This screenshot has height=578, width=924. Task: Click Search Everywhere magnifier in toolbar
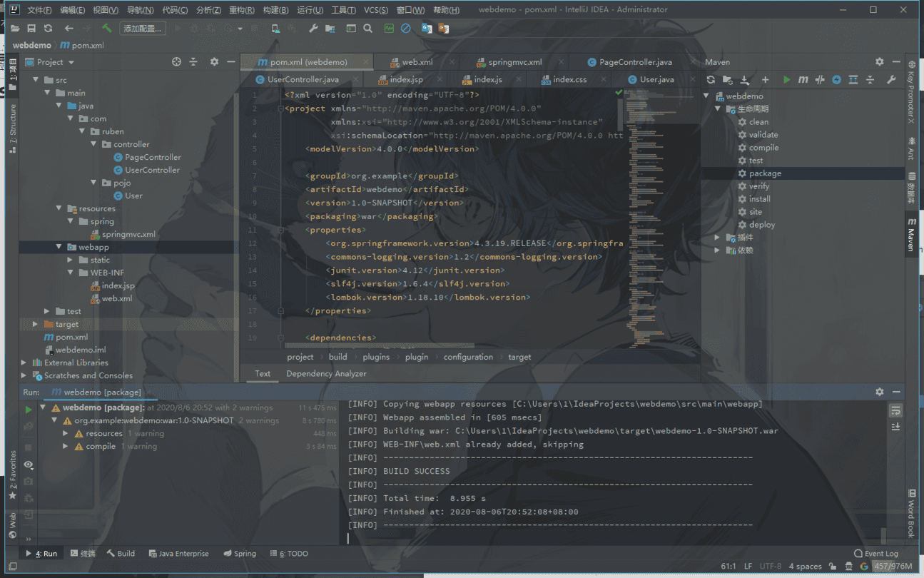point(367,29)
